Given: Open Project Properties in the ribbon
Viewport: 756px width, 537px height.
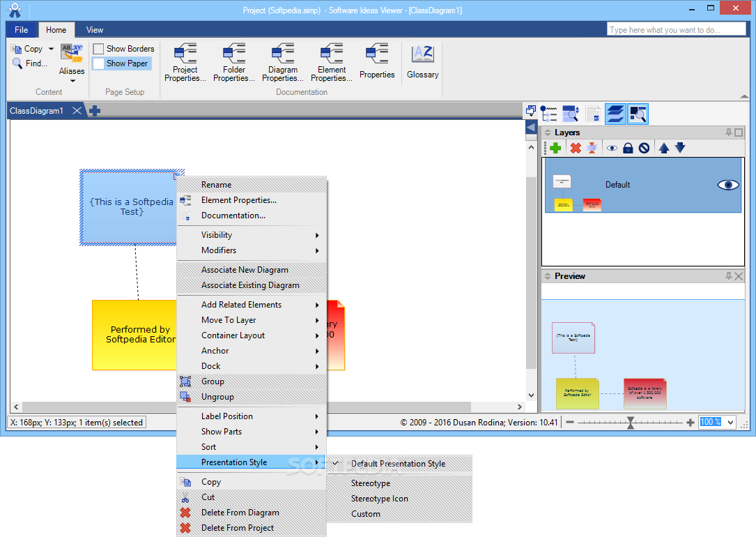Looking at the screenshot, I should 185,63.
